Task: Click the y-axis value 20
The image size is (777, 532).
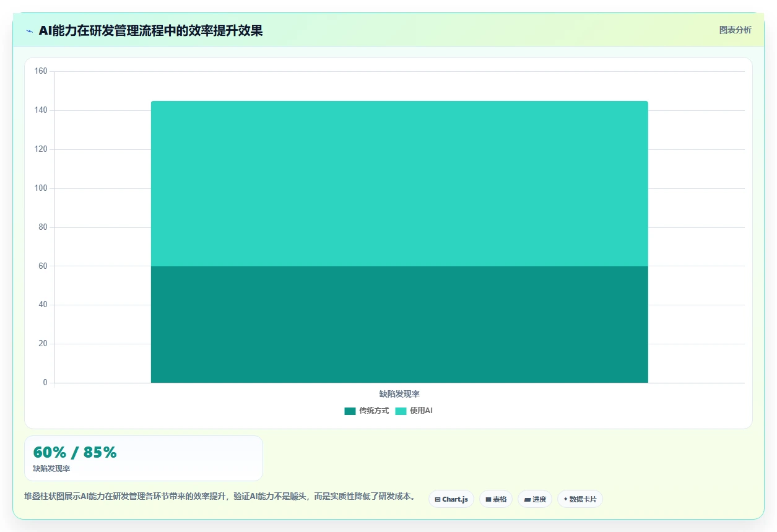Action: click(43, 344)
